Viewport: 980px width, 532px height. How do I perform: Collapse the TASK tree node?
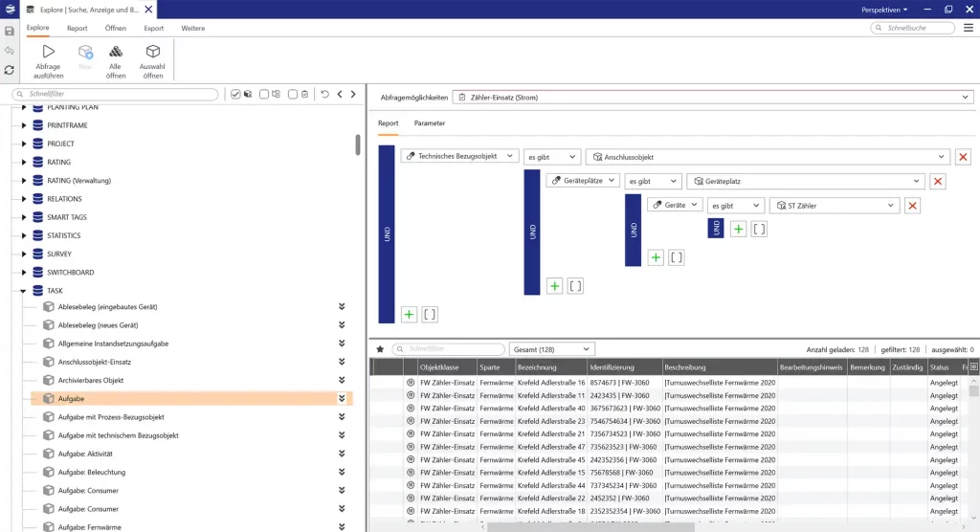click(x=24, y=290)
